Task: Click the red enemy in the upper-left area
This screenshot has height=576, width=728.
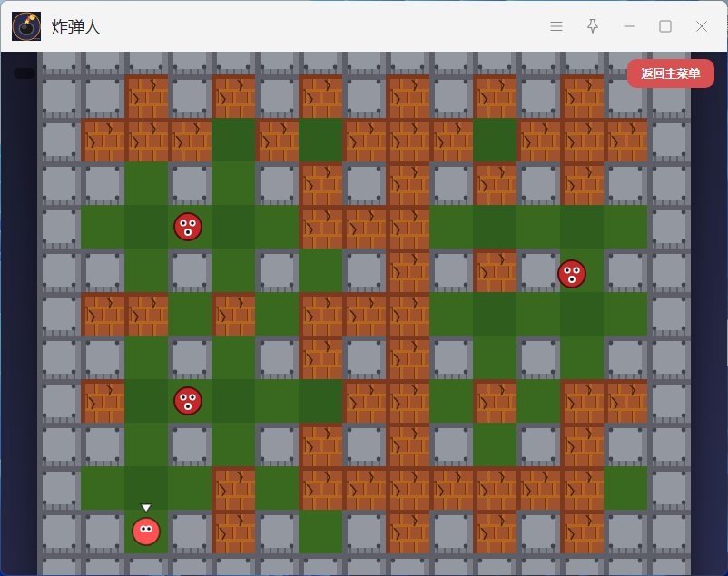Action: (188, 227)
